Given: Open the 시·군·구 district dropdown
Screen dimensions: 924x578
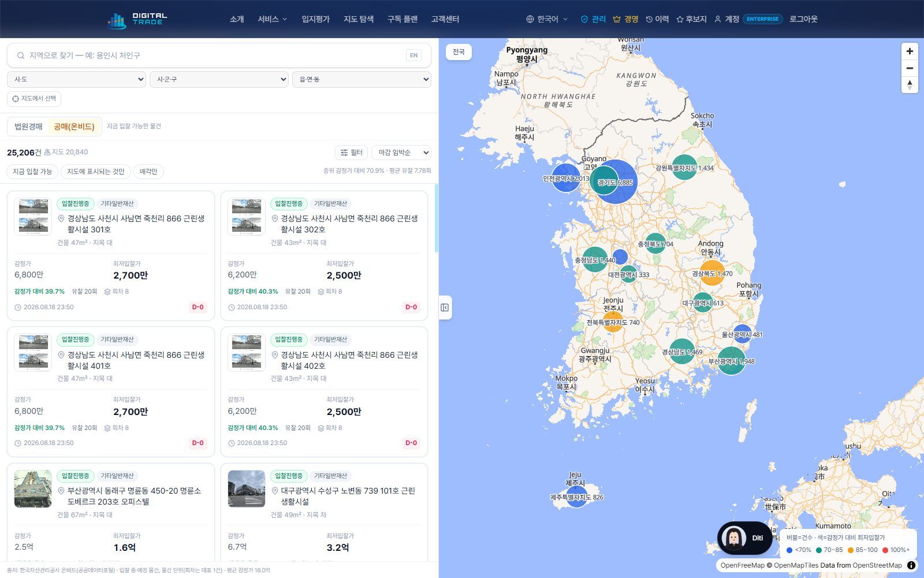Looking at the screenshot, I should [219, 79].
